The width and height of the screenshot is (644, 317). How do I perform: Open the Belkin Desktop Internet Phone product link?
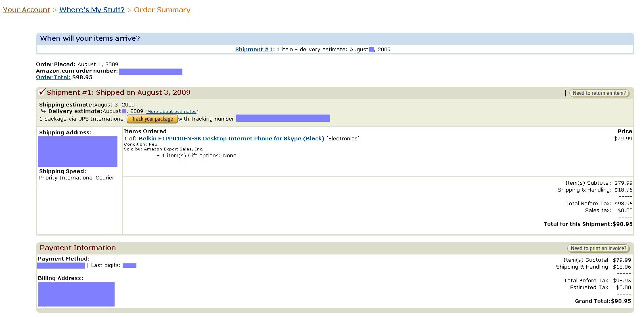pos(232,139)
